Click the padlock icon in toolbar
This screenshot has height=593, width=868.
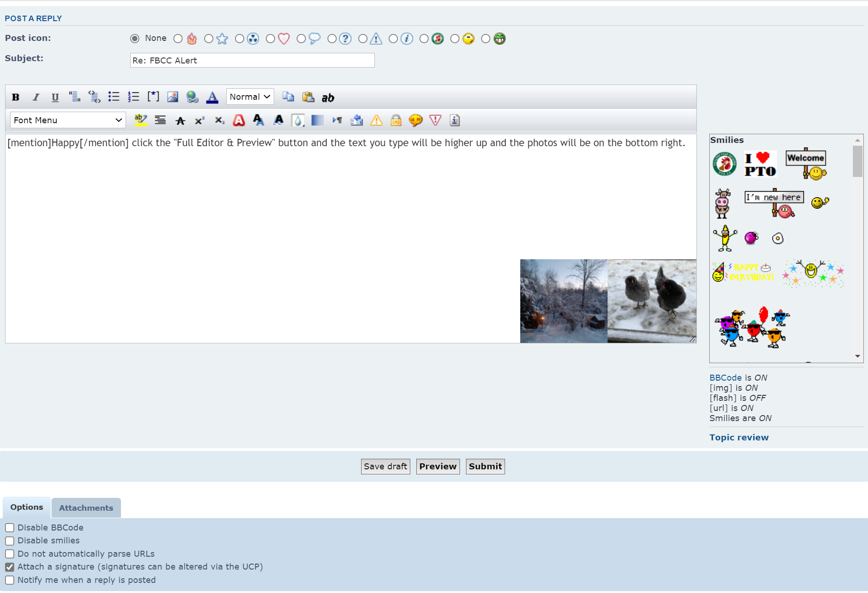coord(396,121)
